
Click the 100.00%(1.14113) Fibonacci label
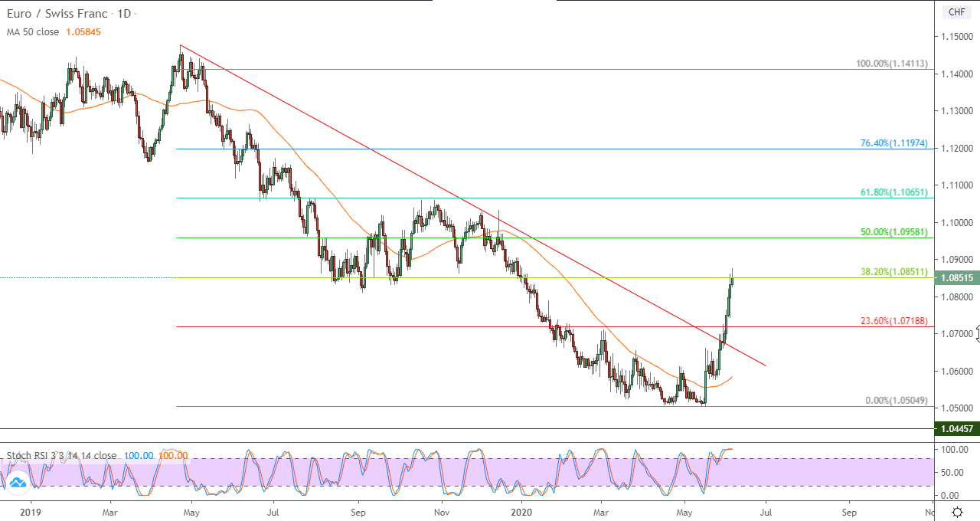(x=892, y=64)
